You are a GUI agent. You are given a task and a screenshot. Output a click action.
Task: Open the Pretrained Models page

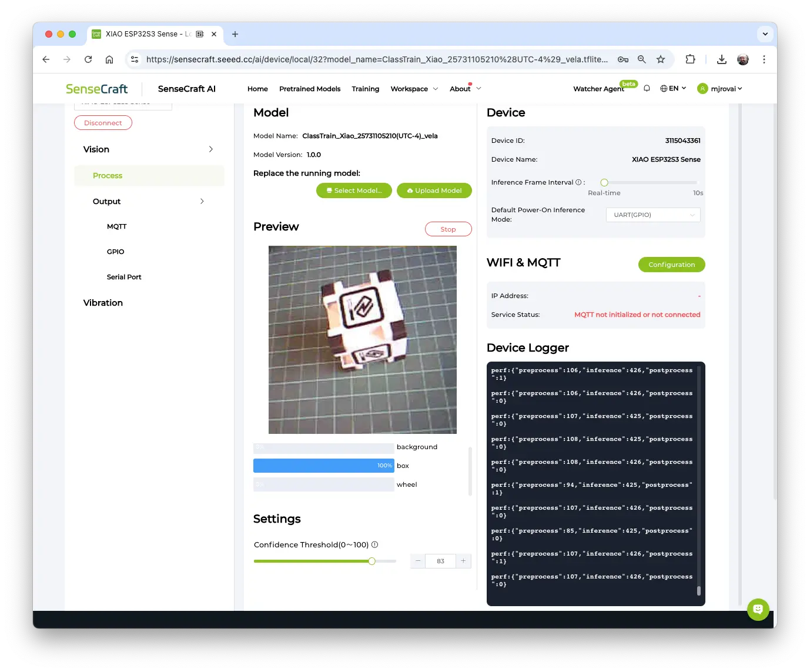(x=310, y=89)
